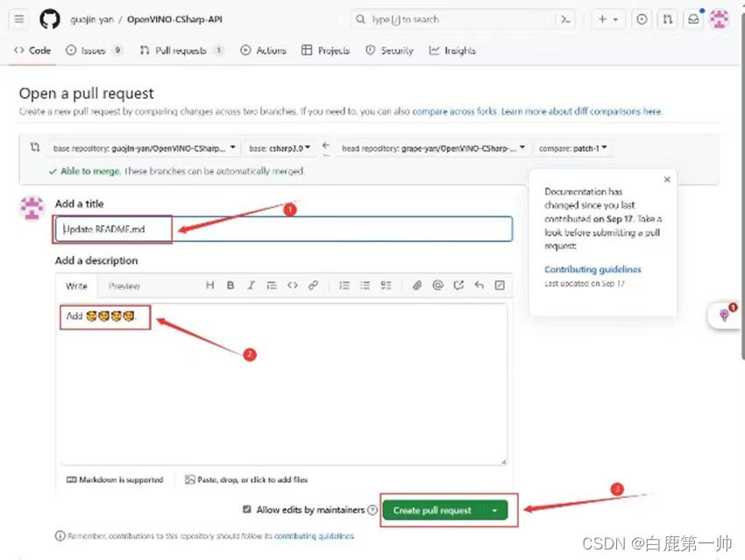The height and width of the screenshot is (560, 745).
Task: Open the base repository dropdown
Action: point(145,148)
